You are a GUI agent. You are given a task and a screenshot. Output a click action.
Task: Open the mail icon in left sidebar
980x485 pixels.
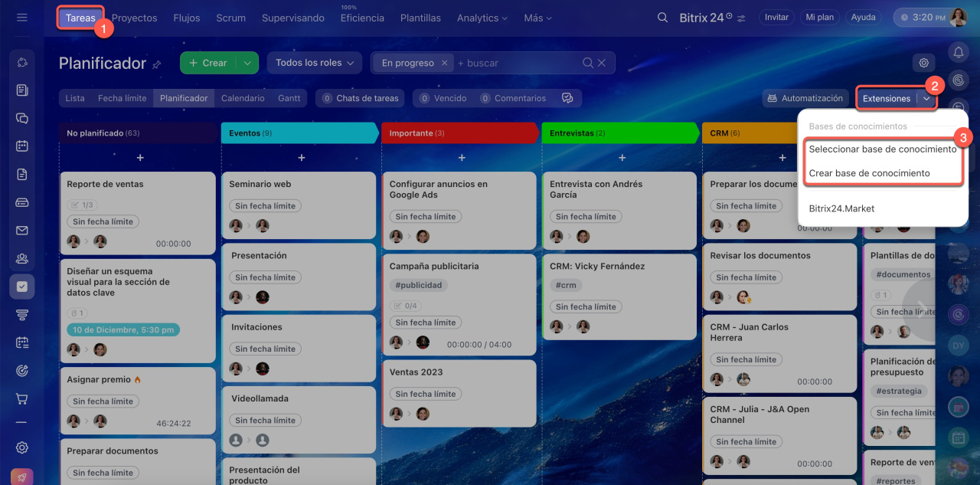pyautogui.click(x=22, y=231)
